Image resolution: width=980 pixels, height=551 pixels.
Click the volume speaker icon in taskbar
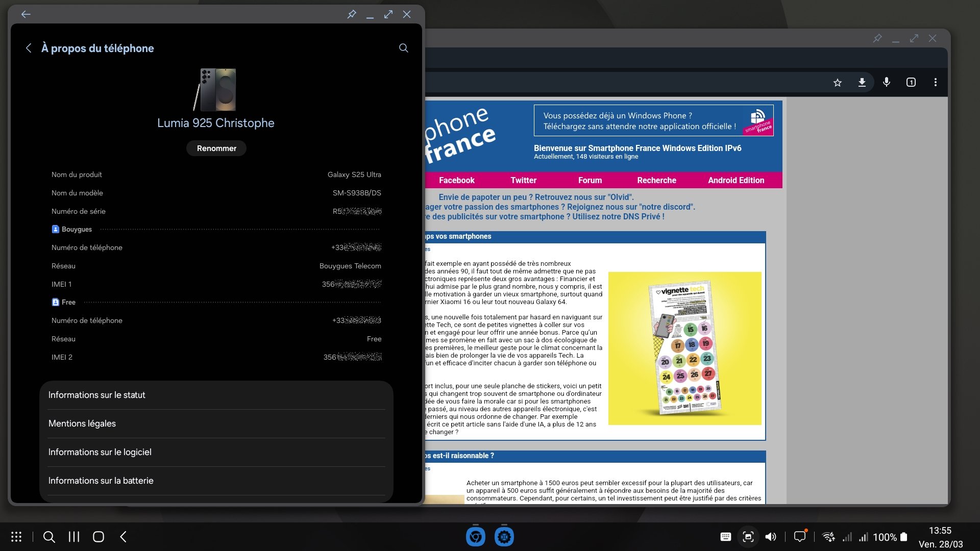[771, 537]
